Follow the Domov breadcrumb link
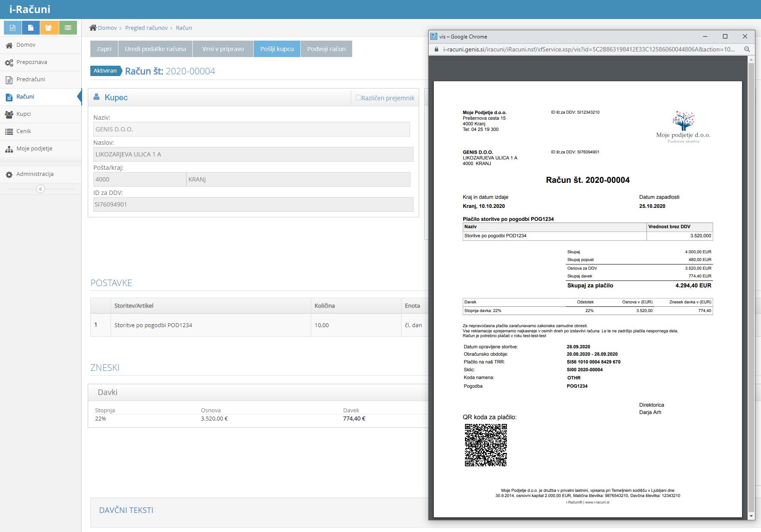 click(107, 28)
